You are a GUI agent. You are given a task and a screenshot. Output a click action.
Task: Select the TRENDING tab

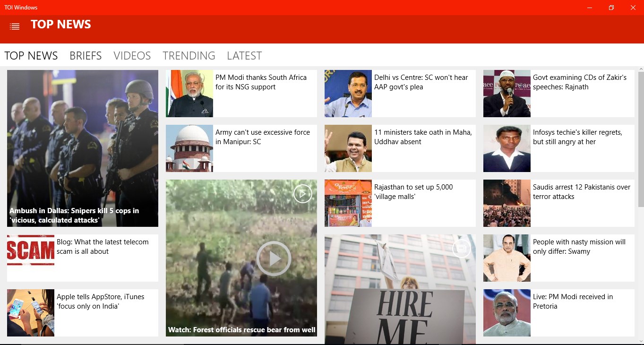click(189, 55)
